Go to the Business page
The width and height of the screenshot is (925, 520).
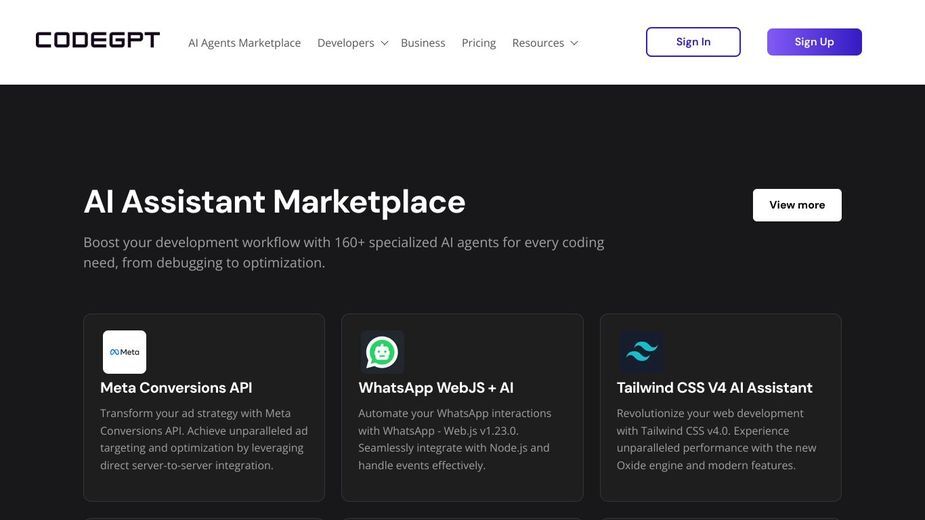[x=423, y=43]
